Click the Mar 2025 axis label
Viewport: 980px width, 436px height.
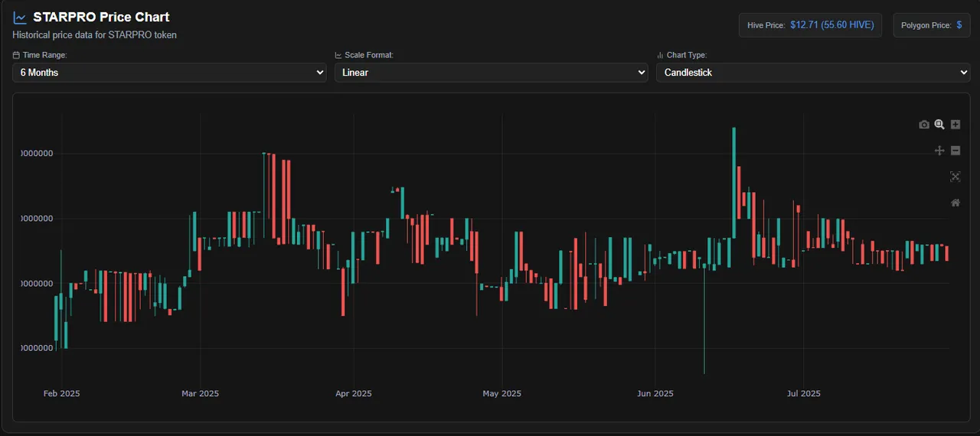coord(200,394)
